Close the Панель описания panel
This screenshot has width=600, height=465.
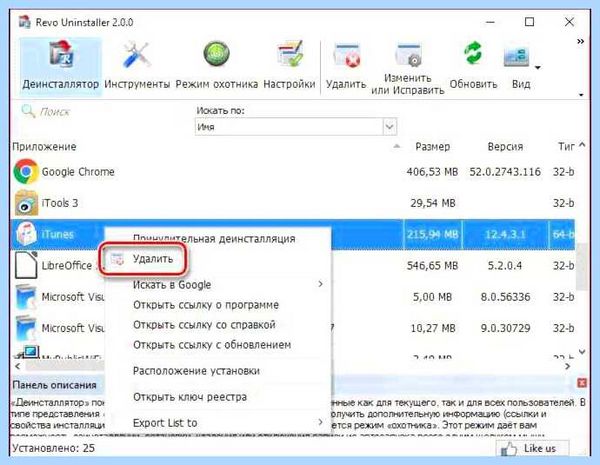tap(582, 383)
